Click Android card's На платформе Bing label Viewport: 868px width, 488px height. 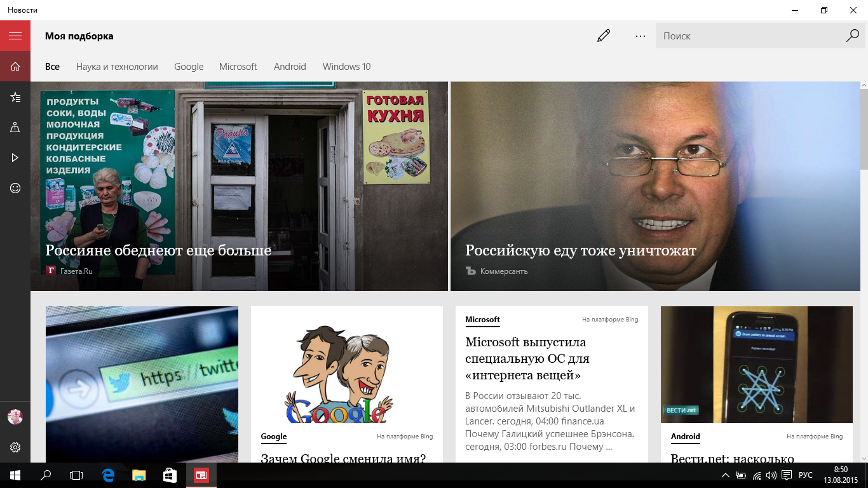pyautogui.click(x=815, y=437)
